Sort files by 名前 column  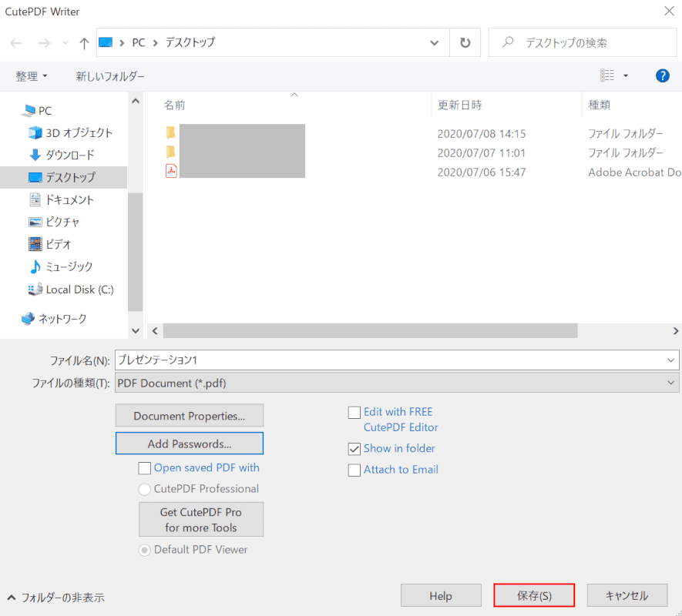point(174,105)
